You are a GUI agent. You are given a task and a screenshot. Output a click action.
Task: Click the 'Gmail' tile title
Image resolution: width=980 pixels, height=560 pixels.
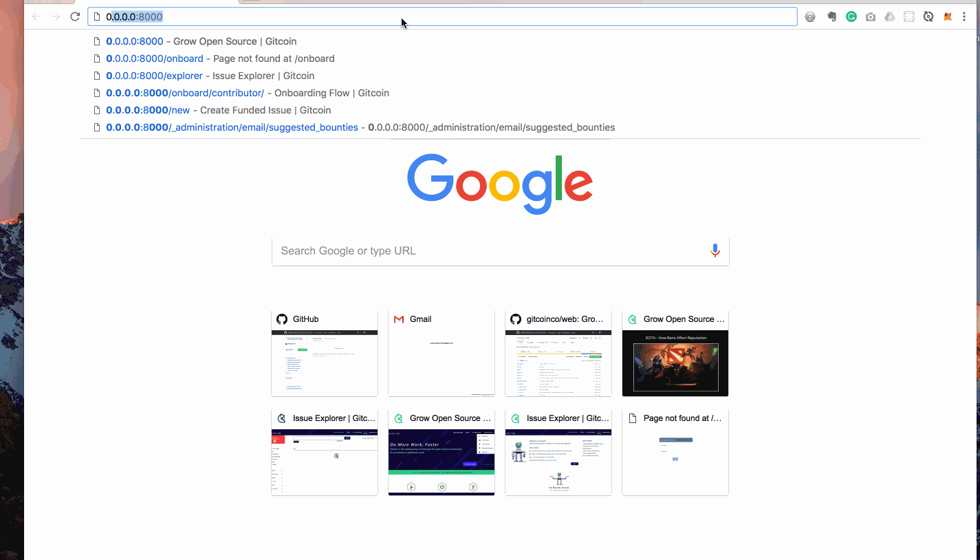pos(421,319)
